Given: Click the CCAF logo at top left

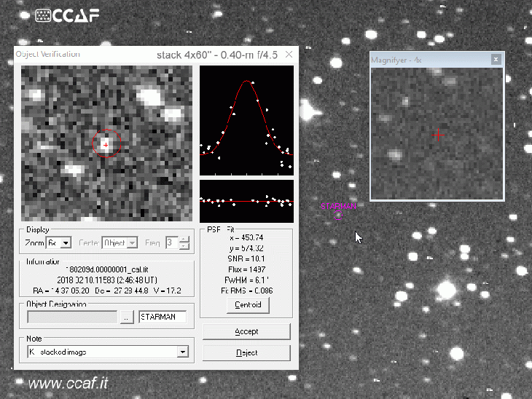Looking at the screenshot, I should click(x=67, y=15).
